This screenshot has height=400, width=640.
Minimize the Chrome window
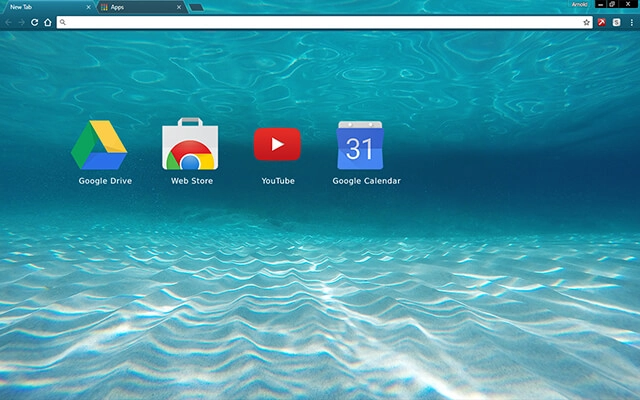tap(600, 4)
